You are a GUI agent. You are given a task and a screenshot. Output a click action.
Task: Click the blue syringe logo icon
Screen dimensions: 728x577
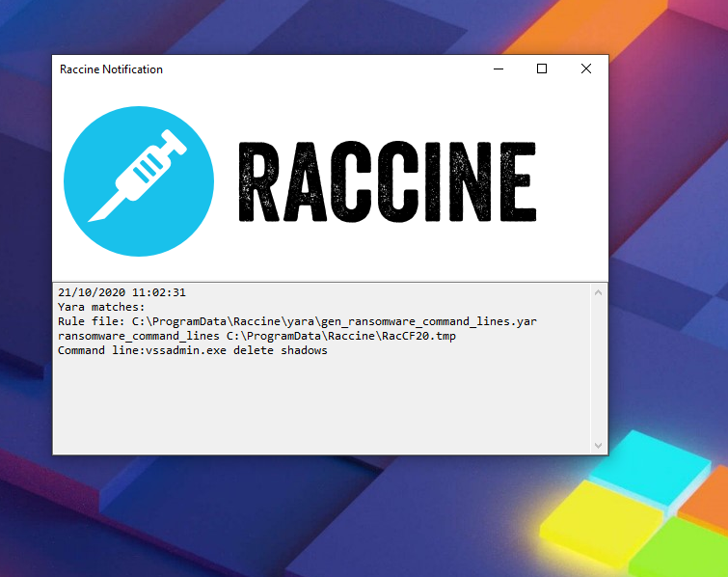[139, 180]
